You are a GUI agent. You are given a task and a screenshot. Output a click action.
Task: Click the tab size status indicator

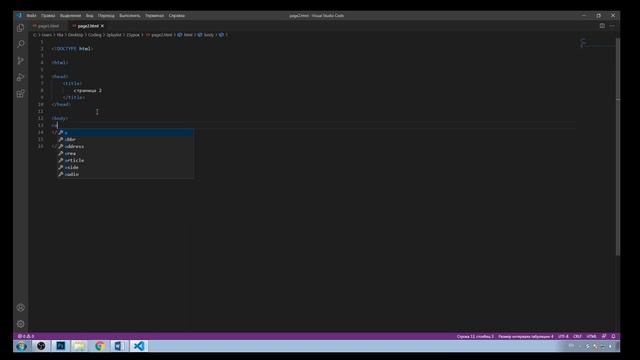click(x=526, y=336)
